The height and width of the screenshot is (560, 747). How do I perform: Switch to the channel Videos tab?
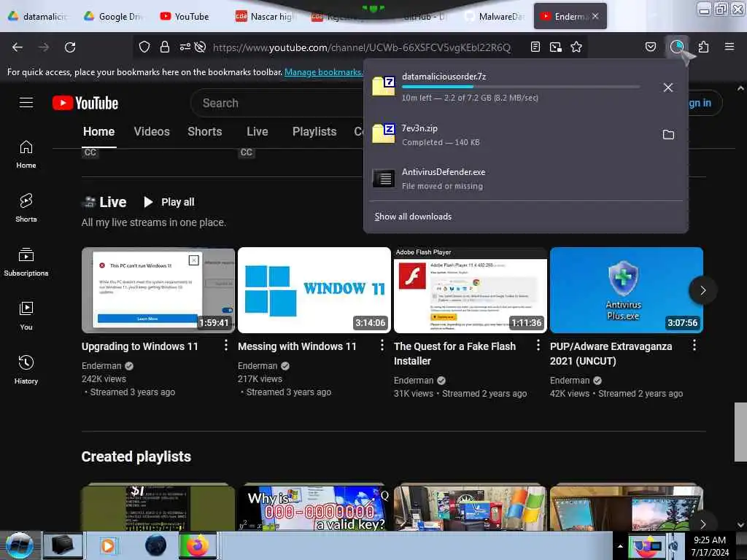point(152,132)
